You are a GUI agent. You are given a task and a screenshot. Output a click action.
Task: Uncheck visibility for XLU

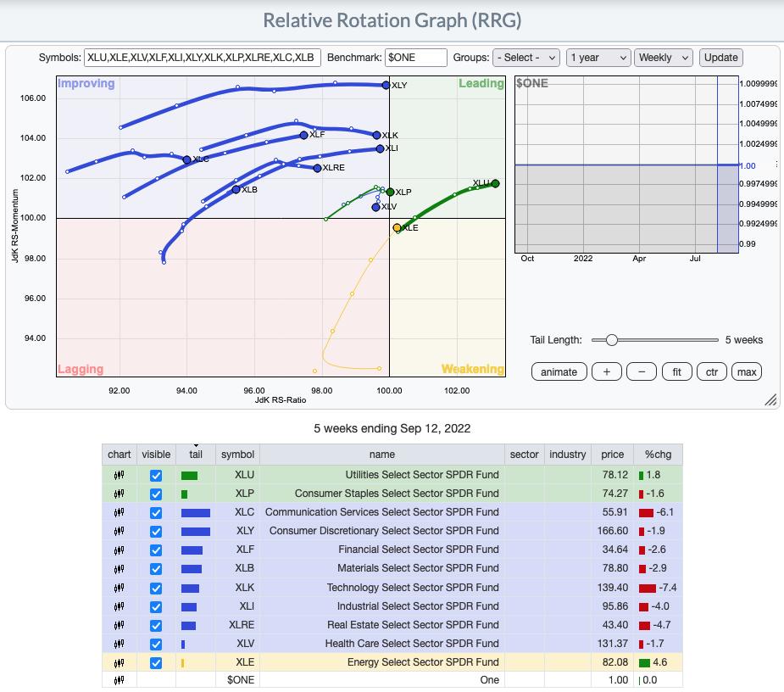(156, 476)
